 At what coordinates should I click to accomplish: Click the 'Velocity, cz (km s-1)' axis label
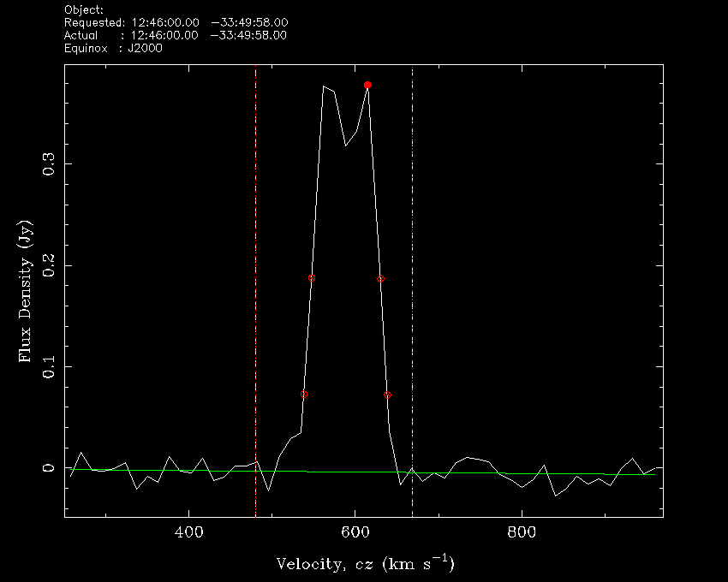[366, 563]
